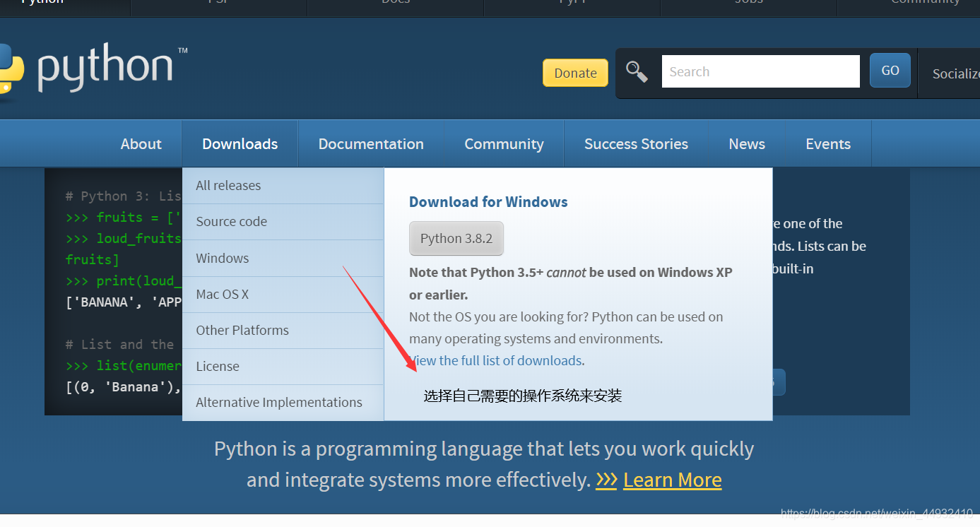Open the News menu
Image resolution: width=980 pixels, height=527 pixels.
click(x=747, y=143)
